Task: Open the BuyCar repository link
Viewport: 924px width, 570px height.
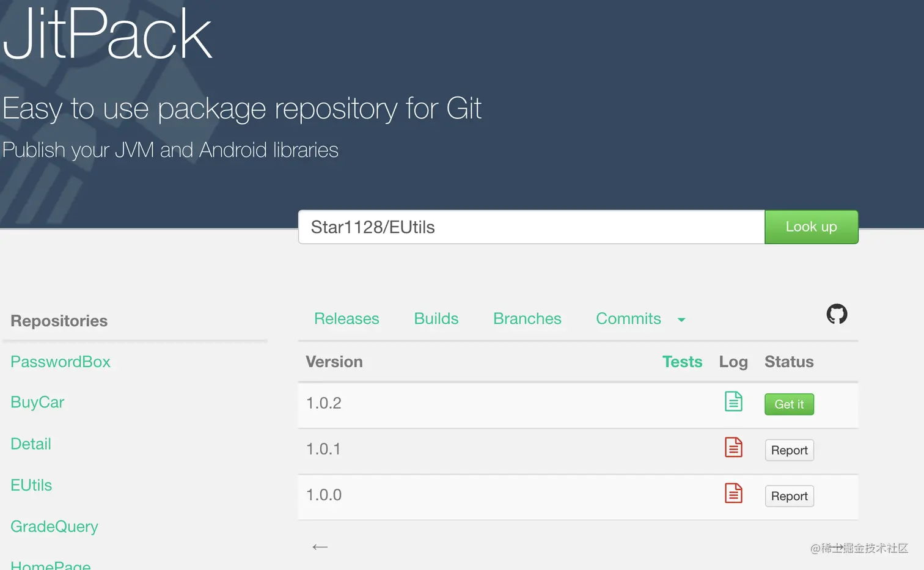Action: tap(37, 402)
